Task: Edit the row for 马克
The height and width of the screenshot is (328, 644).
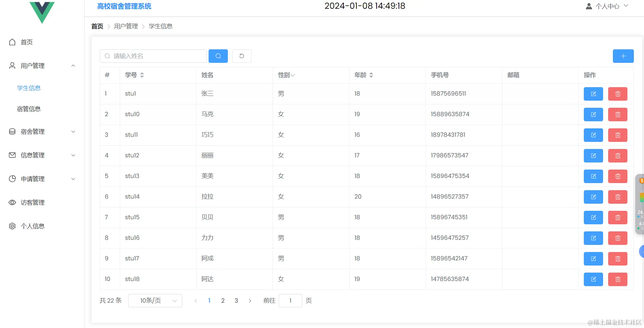Action: 593,115
